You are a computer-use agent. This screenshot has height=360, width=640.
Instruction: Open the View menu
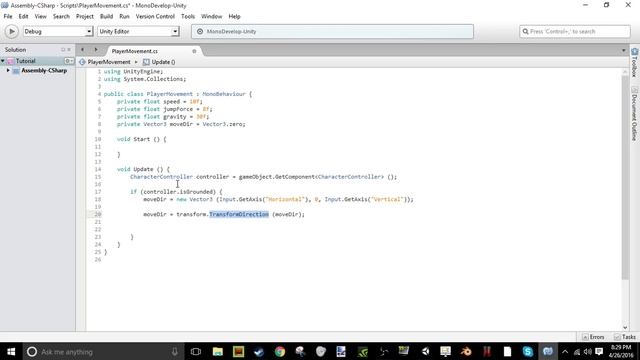40,16
